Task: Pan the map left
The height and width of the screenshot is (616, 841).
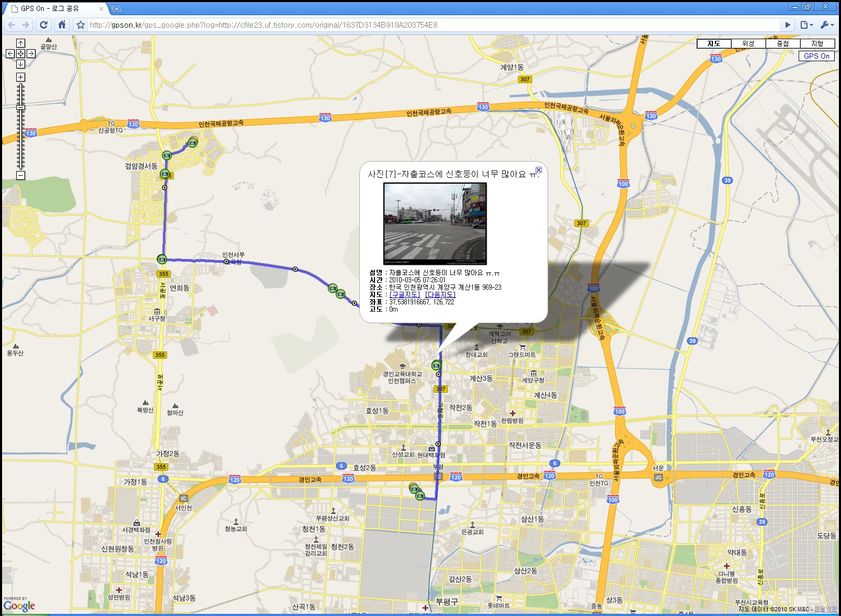Action: pyautogui.click(x=10, y=53)
